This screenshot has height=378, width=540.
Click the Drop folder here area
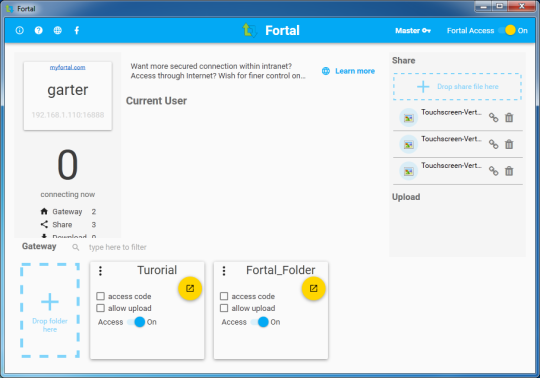click(x=50, y=311)
